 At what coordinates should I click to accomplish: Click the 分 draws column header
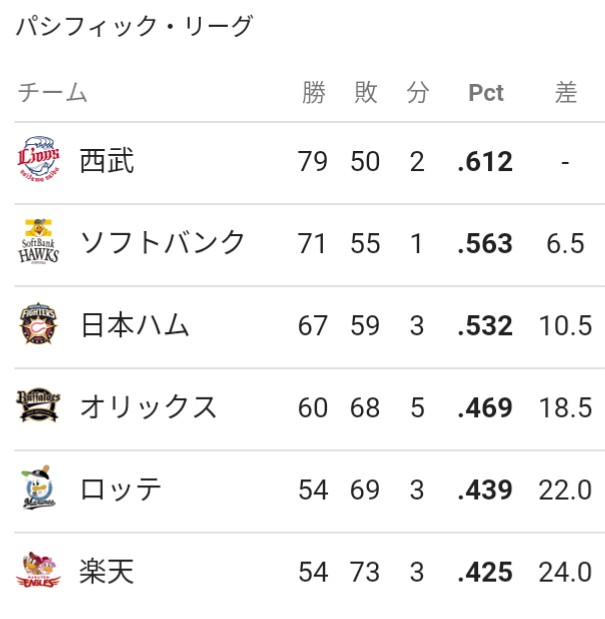click(x=418, y=92)
